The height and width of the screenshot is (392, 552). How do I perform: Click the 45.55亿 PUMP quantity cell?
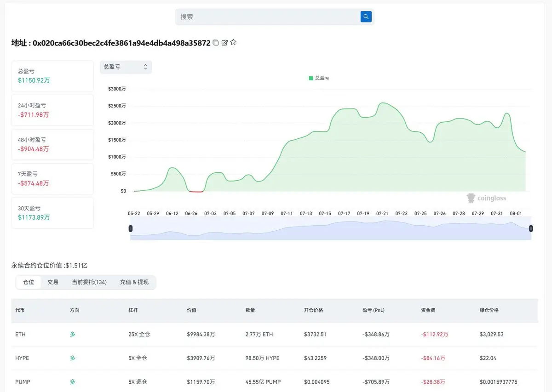(x=263, y=382)
